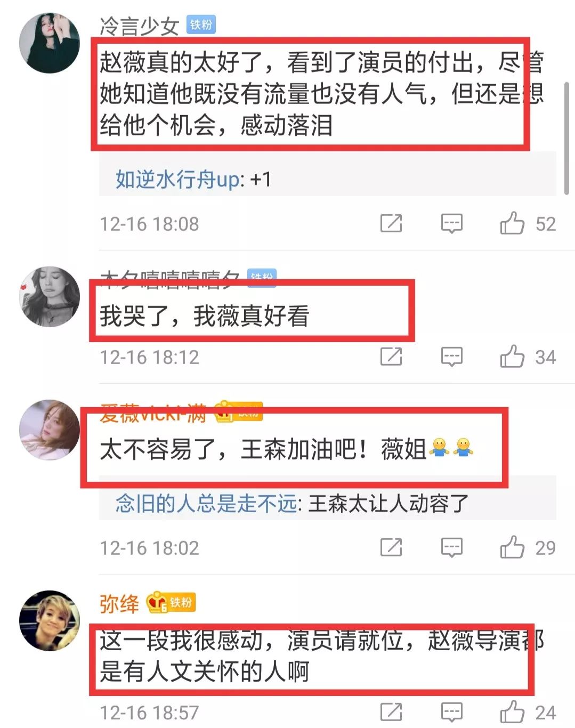The width and height of the screenshot is (575, 728).
Task: Open 念旧的人总是走不远 reply author
Action: [206, 503]
